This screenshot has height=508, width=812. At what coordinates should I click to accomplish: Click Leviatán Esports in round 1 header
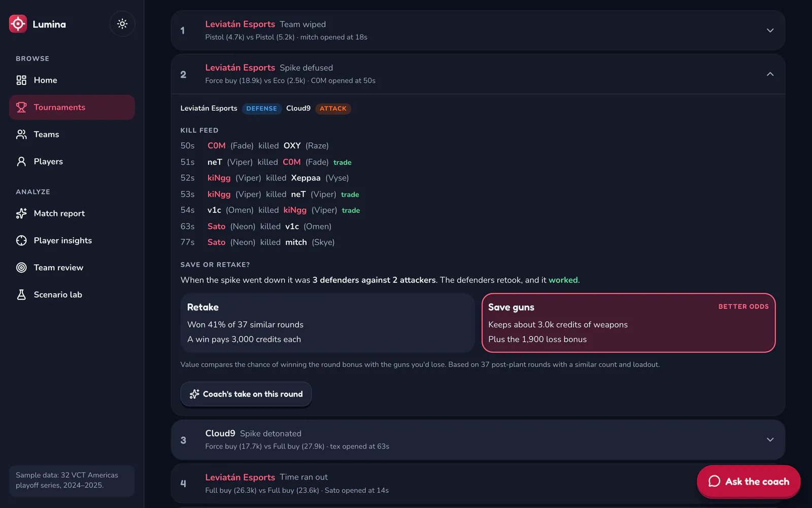[240, 24]
